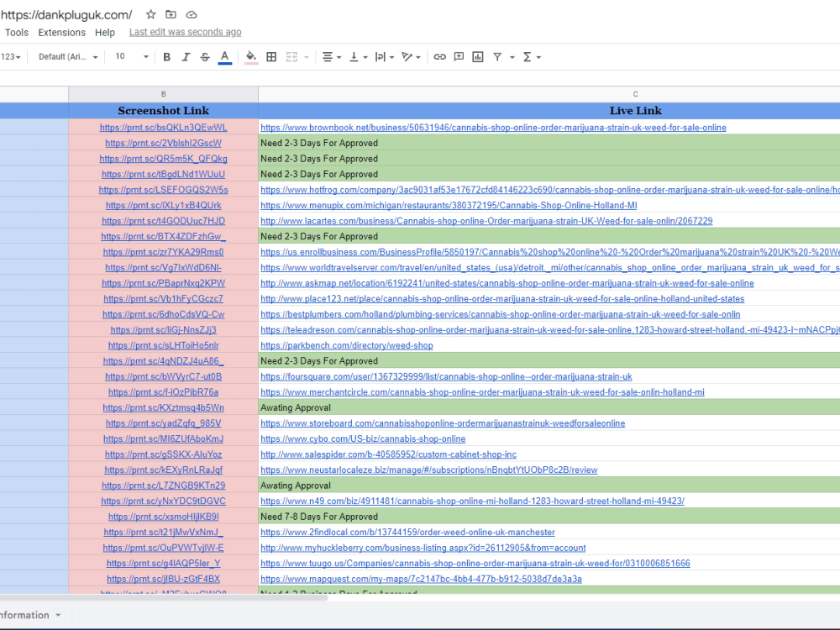Open the bestplumbers.com holland link
Screen dimensions: 840x630
click(x=501, y=314)
